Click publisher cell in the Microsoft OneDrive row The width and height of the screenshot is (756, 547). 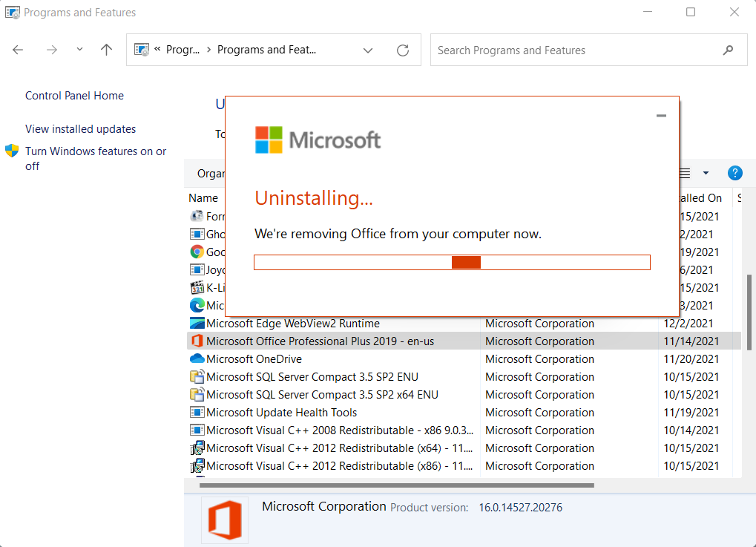[x=539, y=359]
